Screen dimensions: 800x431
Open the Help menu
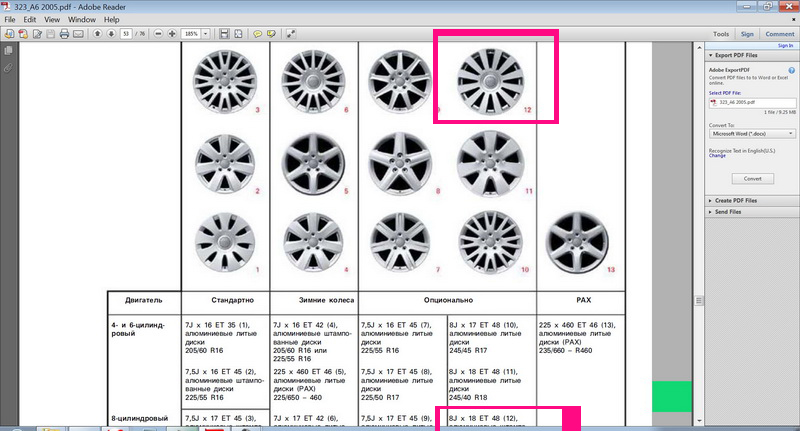[x=111, y=19]
